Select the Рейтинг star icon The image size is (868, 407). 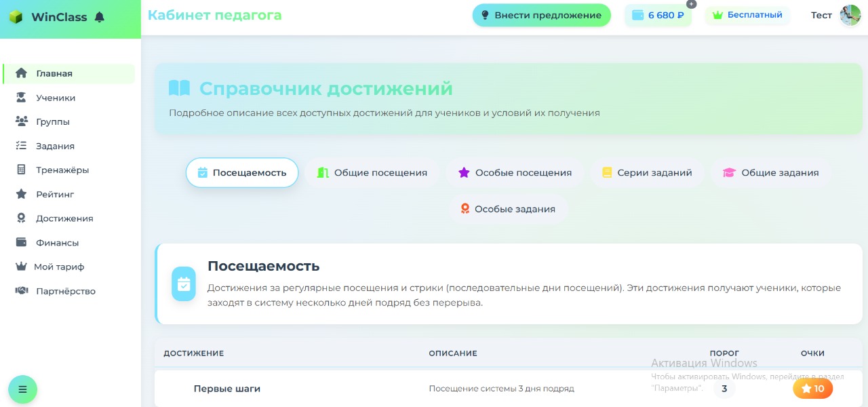click(21, 194)
